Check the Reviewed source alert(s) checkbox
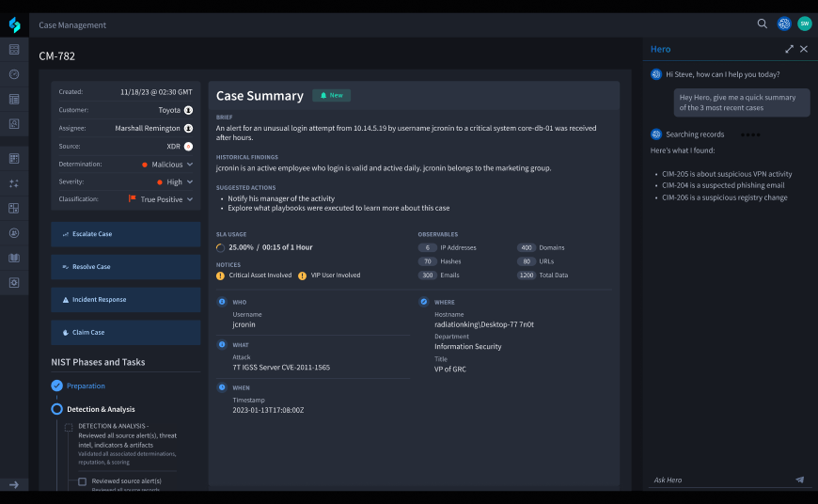 click(83, 481)
